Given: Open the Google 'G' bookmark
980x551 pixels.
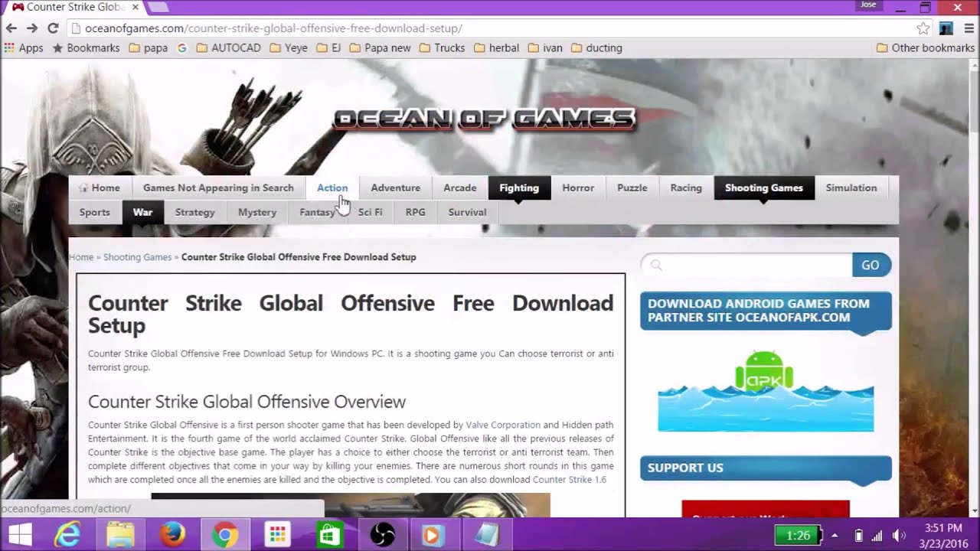Looking at the screenshot, I should (x=181, y=47).
